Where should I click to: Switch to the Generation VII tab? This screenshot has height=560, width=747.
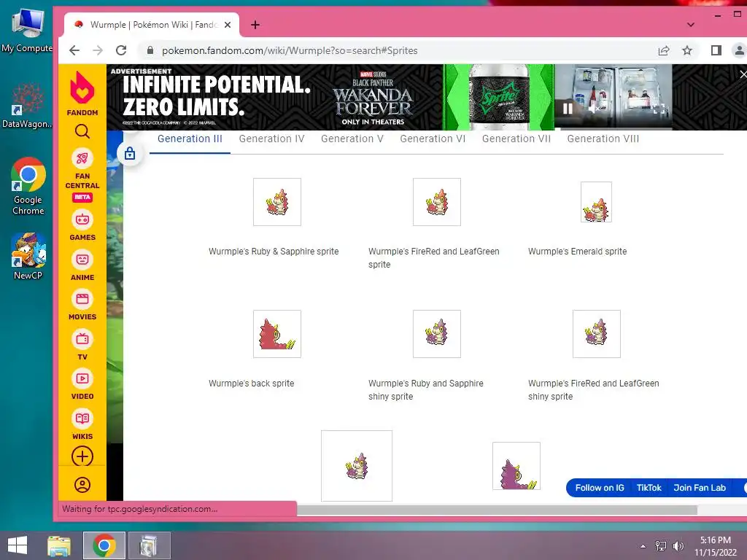516,139
